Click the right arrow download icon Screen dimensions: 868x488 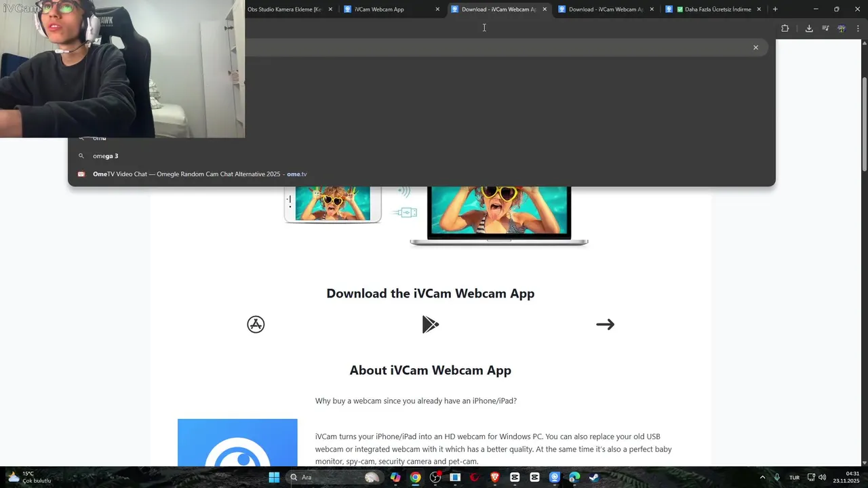(605, 325)
